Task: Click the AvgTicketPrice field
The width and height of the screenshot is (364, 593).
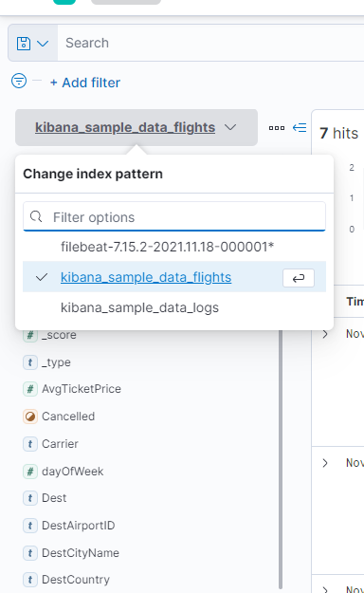Action: [82, 389]
